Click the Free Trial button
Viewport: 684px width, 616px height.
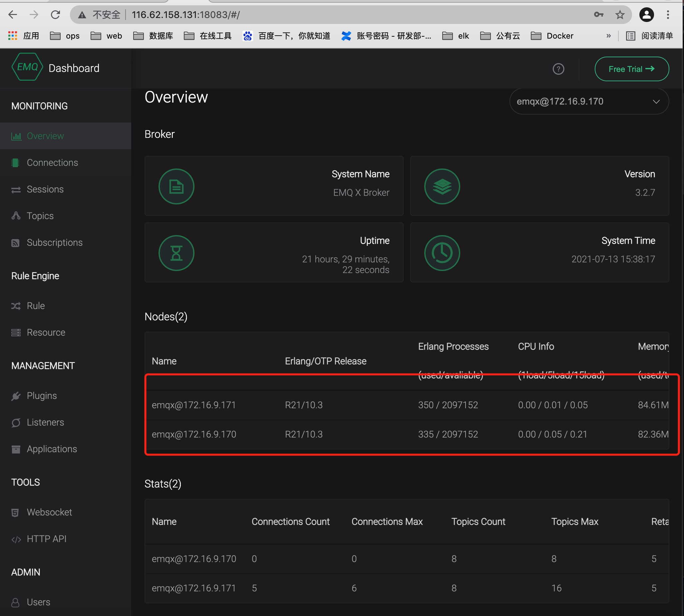pyautogui.click(x=631, y=69)
